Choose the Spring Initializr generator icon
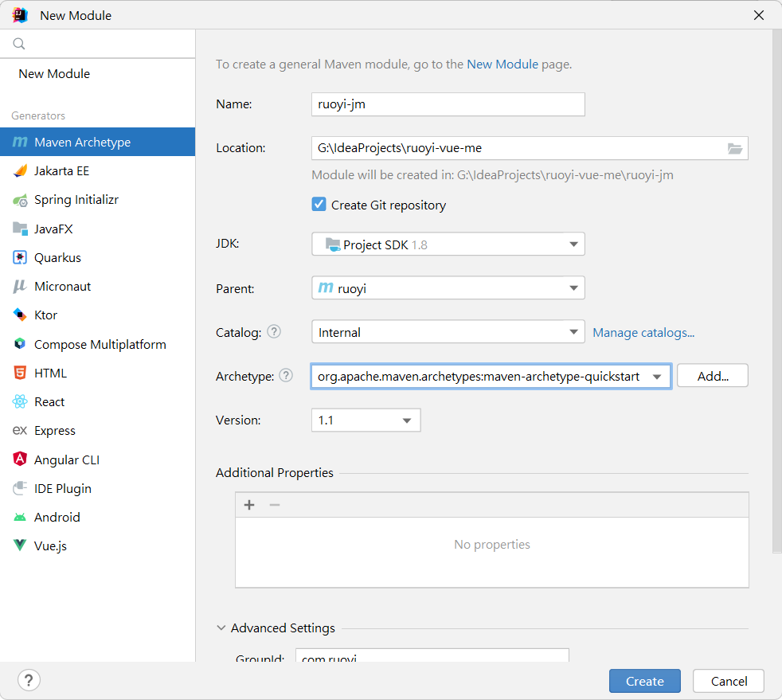 [x=20, y=200]
